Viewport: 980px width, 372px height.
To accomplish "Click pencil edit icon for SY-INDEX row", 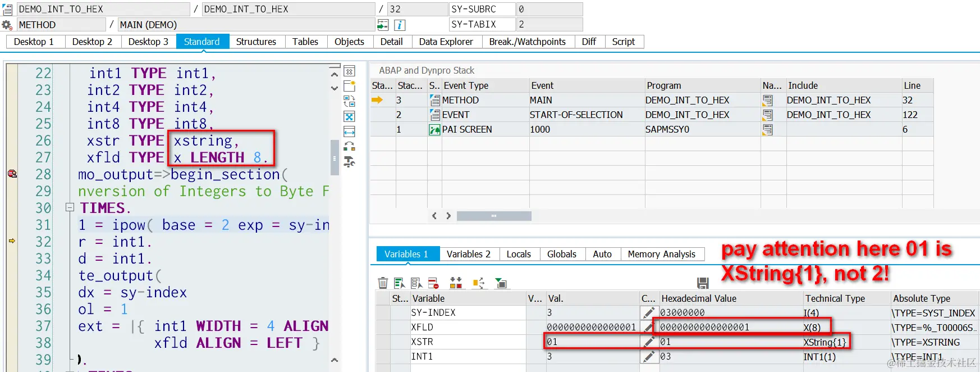I will click(x=649, y=312).
